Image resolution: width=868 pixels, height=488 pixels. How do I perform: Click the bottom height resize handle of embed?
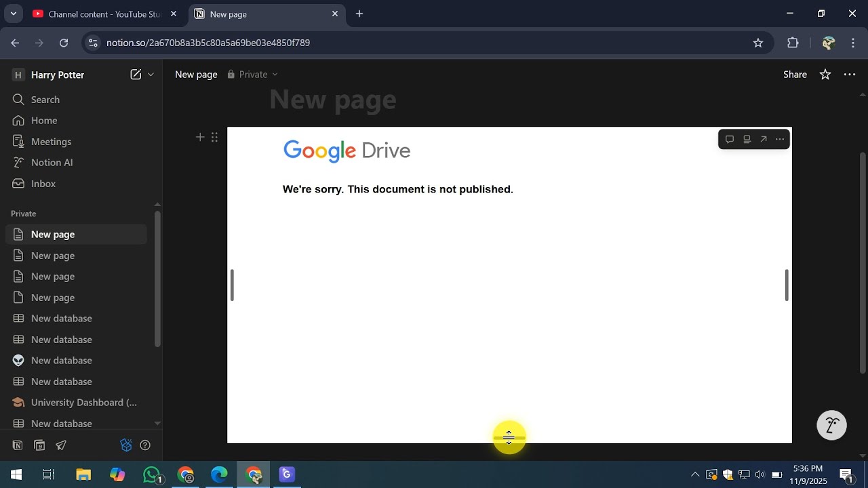tap(509, 438)
